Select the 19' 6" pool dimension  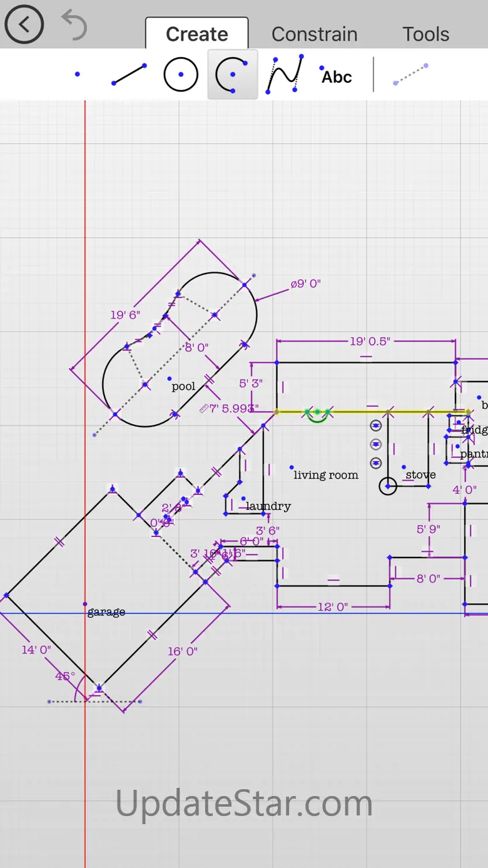pyautogui.click(x=125, y=315)
